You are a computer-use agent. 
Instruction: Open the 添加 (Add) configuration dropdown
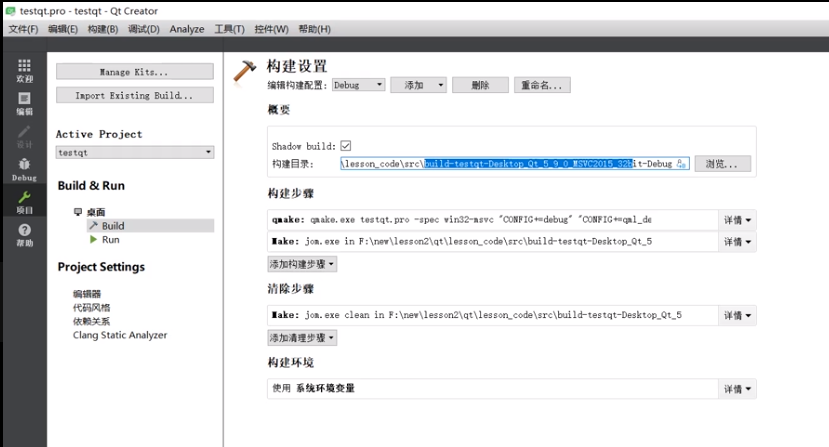click(x=418, y=85)
